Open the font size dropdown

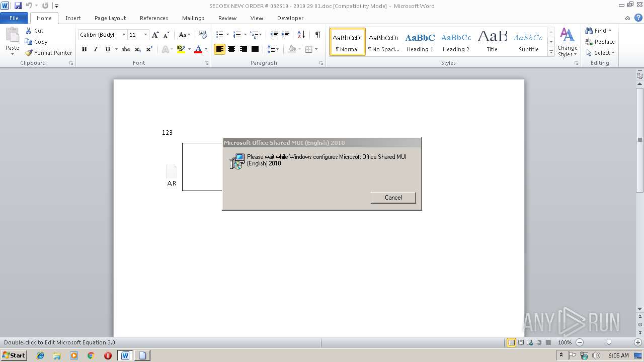tap(146, 35)
